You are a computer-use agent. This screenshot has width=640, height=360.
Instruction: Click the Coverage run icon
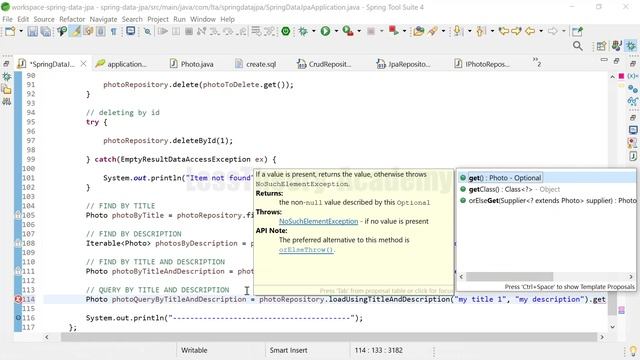pyautogui.click(x=348, y=31)
